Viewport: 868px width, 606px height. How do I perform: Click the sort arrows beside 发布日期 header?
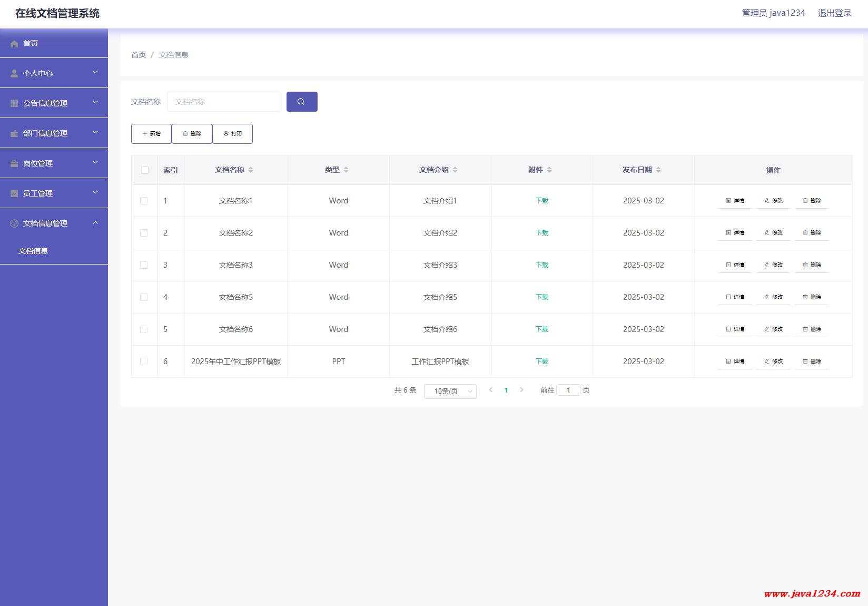pos(658,170)
